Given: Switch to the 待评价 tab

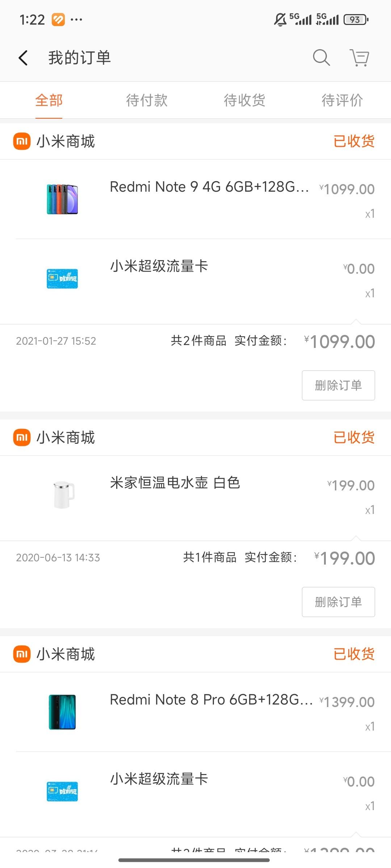Looking at the screenshot, I should click(x=342, y=100).
